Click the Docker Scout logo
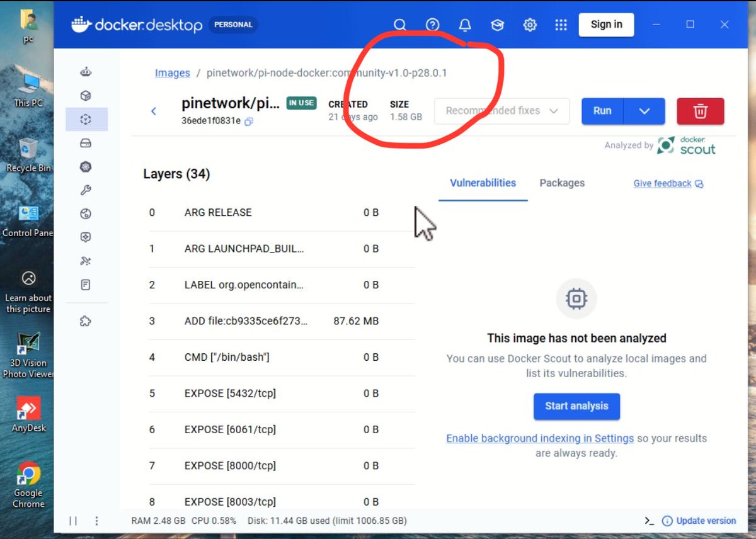This screenshot has height=539, width=756. [x=687, y=145]
